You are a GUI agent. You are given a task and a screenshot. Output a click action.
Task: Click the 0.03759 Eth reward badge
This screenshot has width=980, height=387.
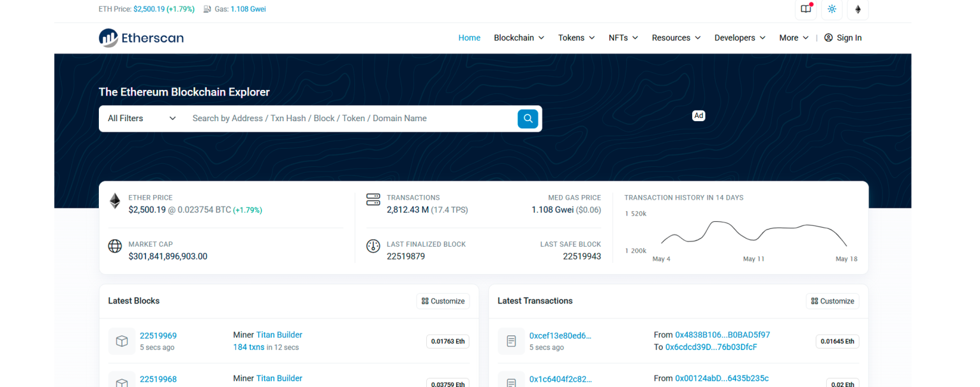pos(448,383)
